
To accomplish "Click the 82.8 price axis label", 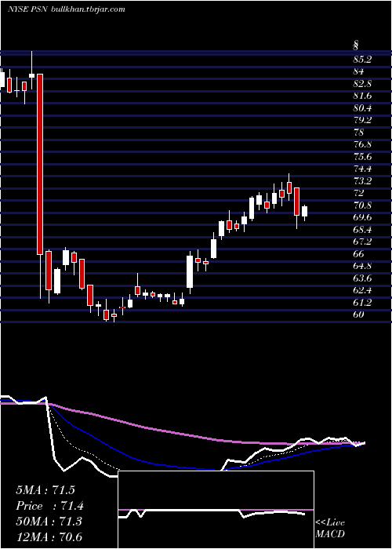I will click(362, 84).
